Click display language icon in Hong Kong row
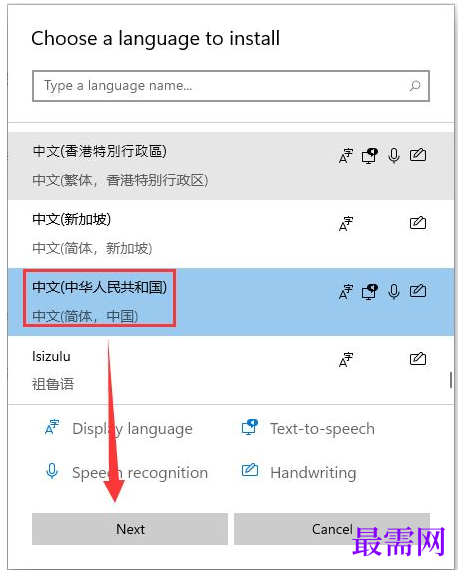Viewport: 464px width, 573px height. [x=346, y=156]
